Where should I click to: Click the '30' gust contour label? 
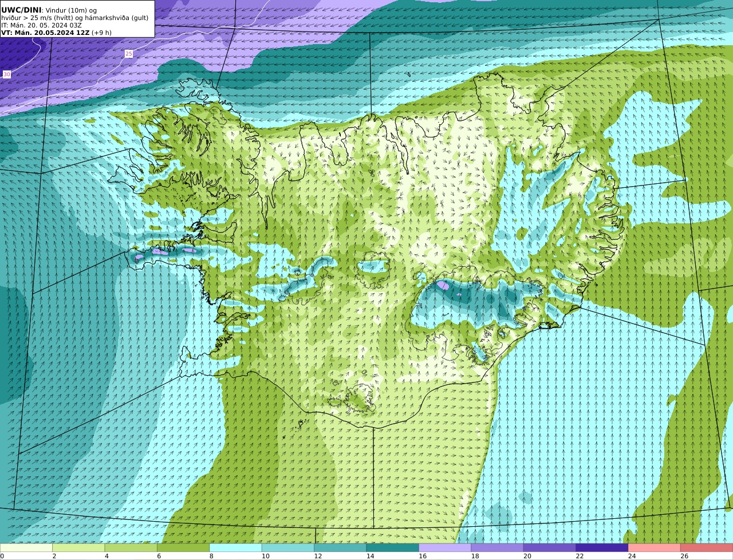tap(7, 74)
